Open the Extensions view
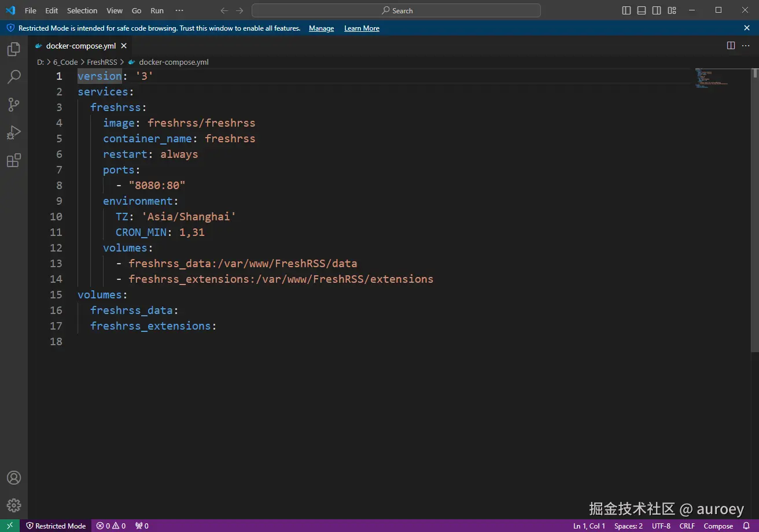 pyautogui.click(x=14, y=160)
